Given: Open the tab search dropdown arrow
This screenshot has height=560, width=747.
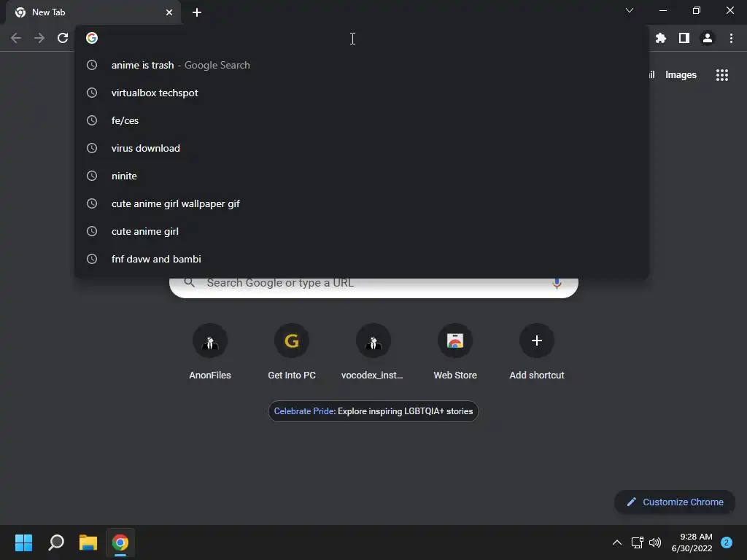Looking at the screenshot, I should point(630,10).
